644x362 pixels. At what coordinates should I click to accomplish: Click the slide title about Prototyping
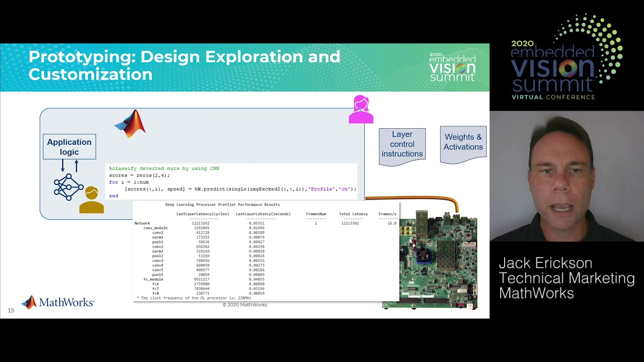point(184,65)
